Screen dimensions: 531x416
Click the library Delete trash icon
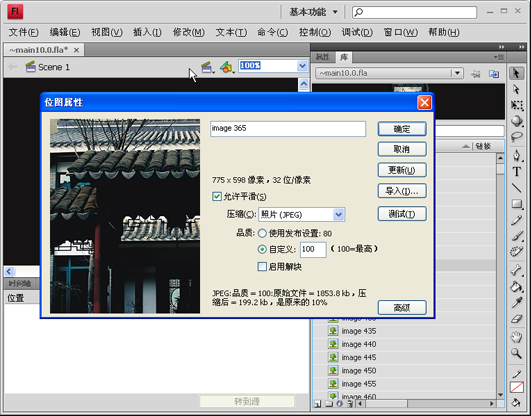pyautogui.click(x=350, y=403)
